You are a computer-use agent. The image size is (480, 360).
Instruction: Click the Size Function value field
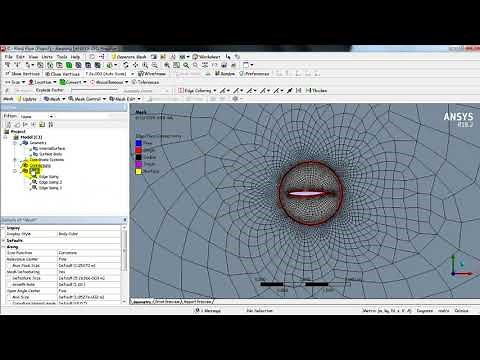(x=89, y=253)
